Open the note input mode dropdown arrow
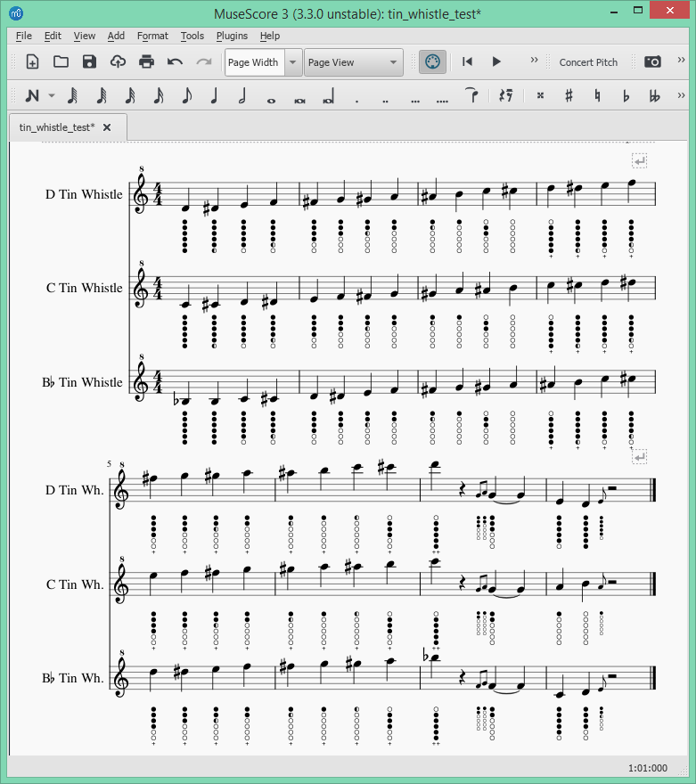This screenshot has width=696, height=784. click(52, 95)
